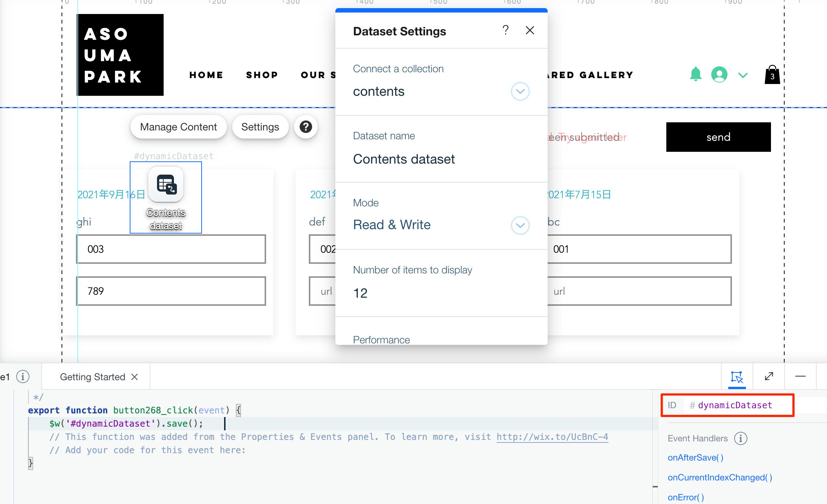Click the onAfterSave() event handler link
The height and width of the screenshot is (504, 827).
(695, 458)
